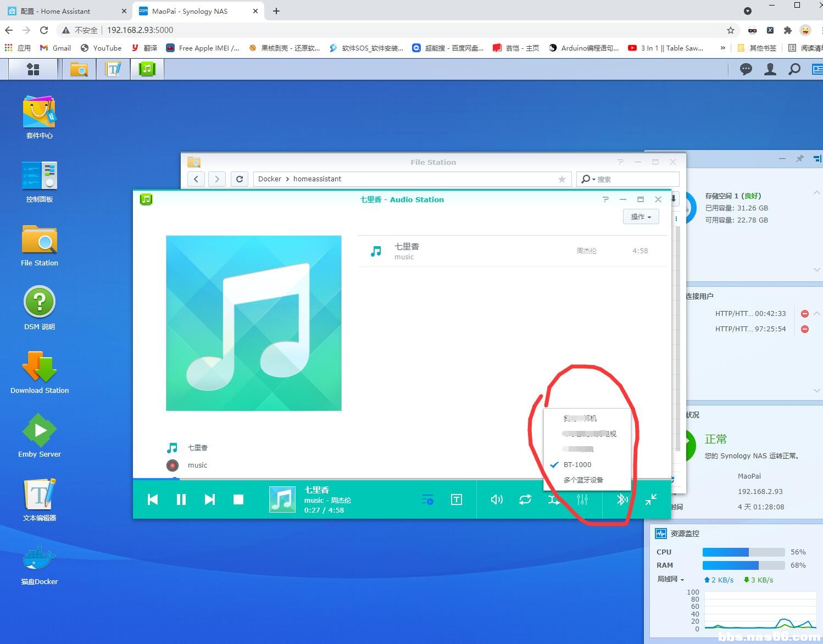Launch Download Station from desktop
This screenshot has width=823, height=644.
(40, 373)
